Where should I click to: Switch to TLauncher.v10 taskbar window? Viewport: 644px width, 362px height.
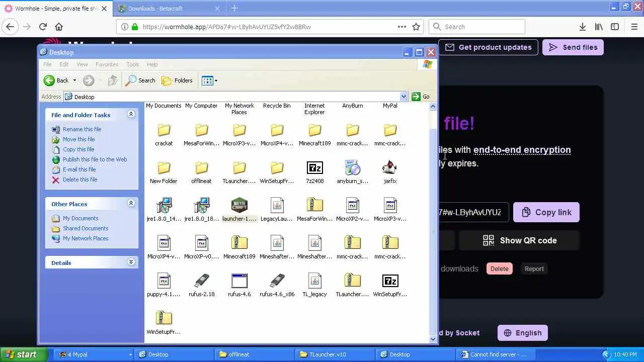point(335,354)
